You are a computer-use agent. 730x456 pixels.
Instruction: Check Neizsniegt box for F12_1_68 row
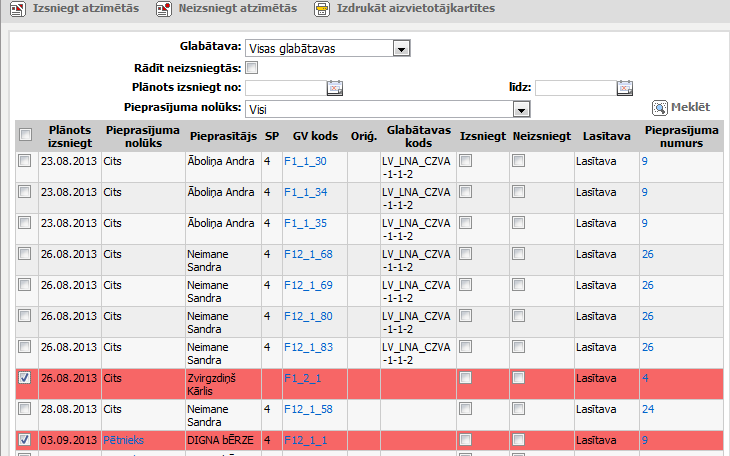(518, 254)
